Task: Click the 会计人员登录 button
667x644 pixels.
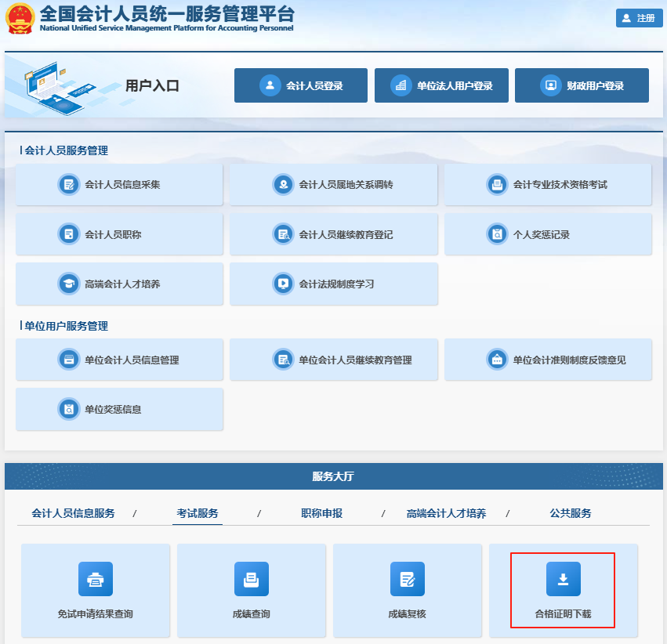Action: click(300, 85)
